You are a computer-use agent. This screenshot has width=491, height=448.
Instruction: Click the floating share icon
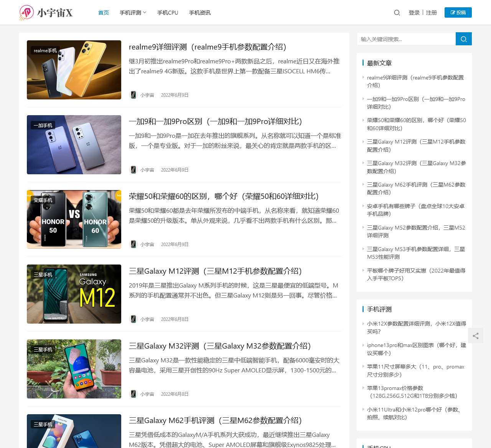(x=476, y=336)
